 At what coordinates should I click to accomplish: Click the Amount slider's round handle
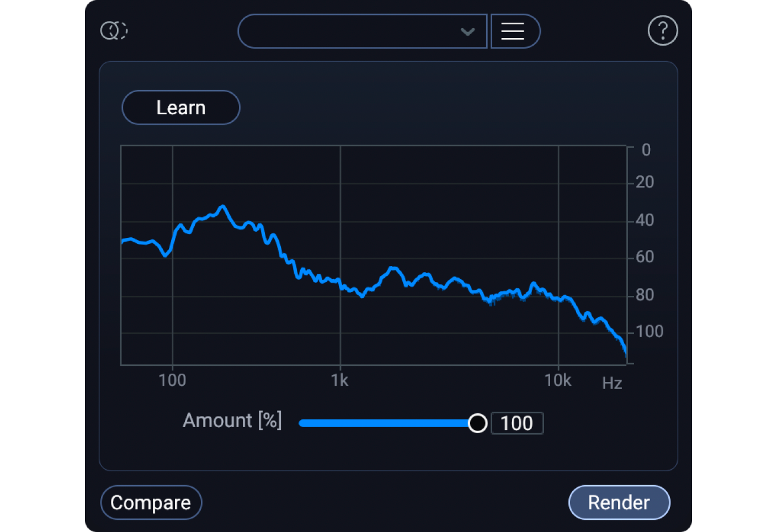477,423
